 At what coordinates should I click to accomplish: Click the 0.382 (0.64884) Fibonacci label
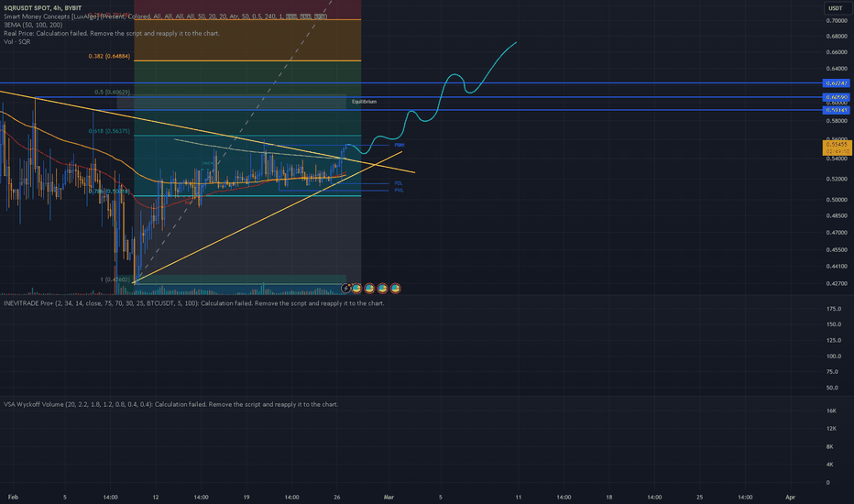pos(109,56)
